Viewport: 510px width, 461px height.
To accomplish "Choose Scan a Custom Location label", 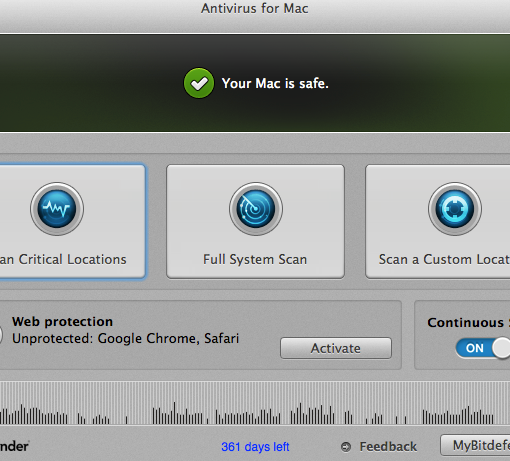I will 444,259.
